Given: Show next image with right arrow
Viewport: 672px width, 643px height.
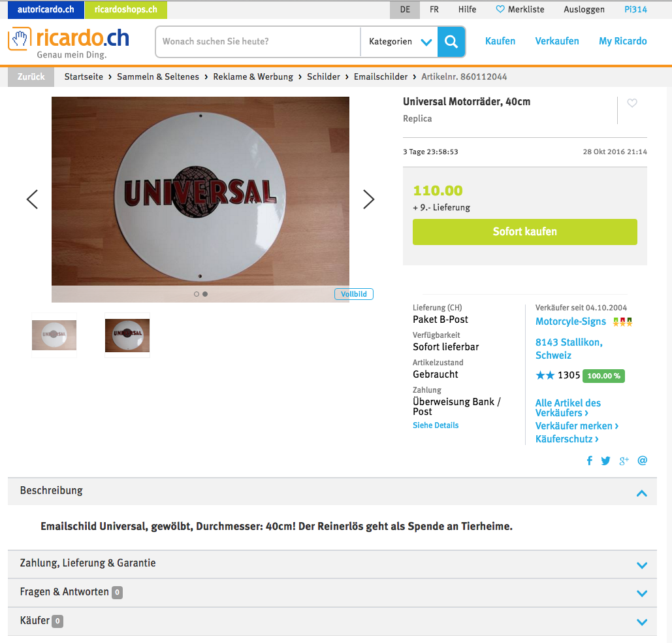Looking at the screenshot, I should point(368,199).
